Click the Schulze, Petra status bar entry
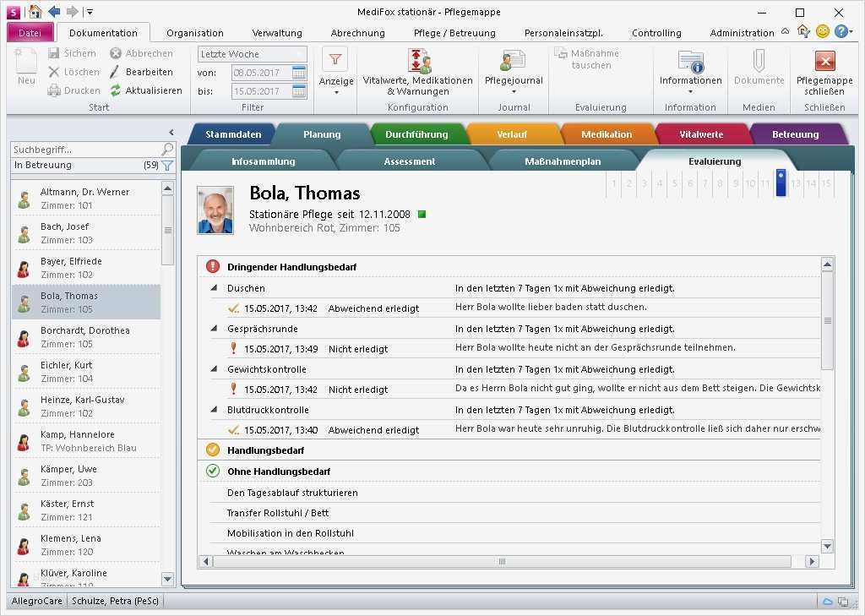This screenshot has height=616, width=865. pos(115,601)
